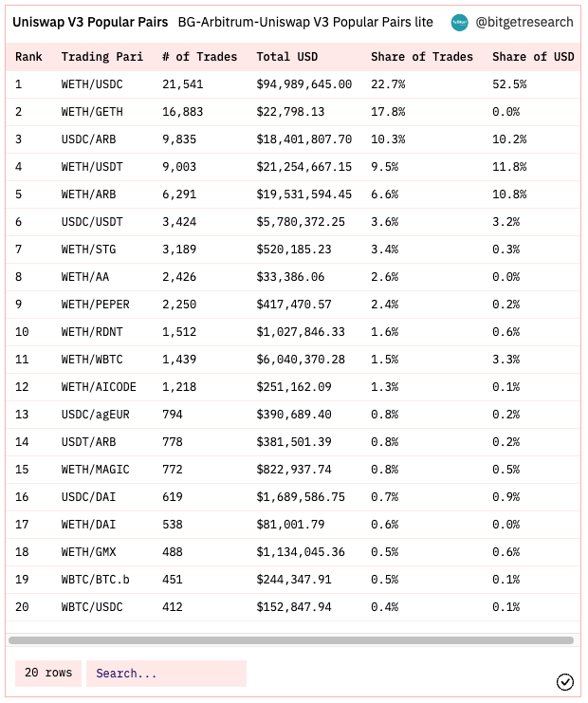
Task: Select the USDC/agEUR pair cell
Action: click(96, 415)
